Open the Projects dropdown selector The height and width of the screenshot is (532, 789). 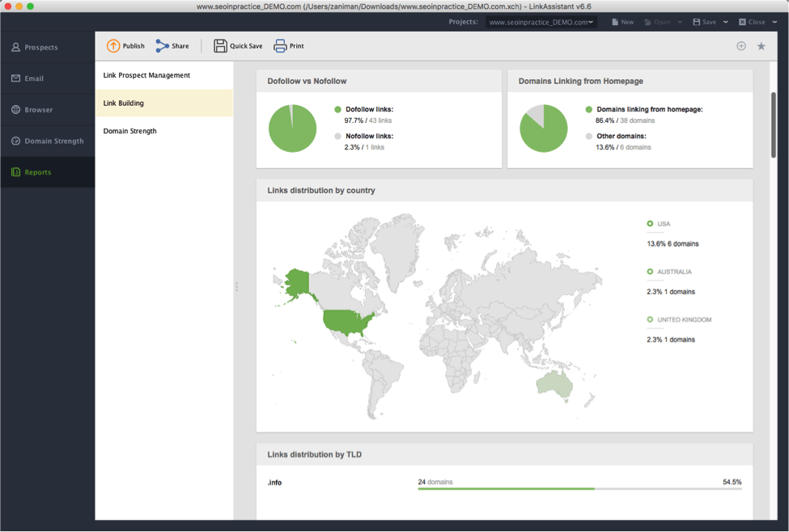coord(541,22)
